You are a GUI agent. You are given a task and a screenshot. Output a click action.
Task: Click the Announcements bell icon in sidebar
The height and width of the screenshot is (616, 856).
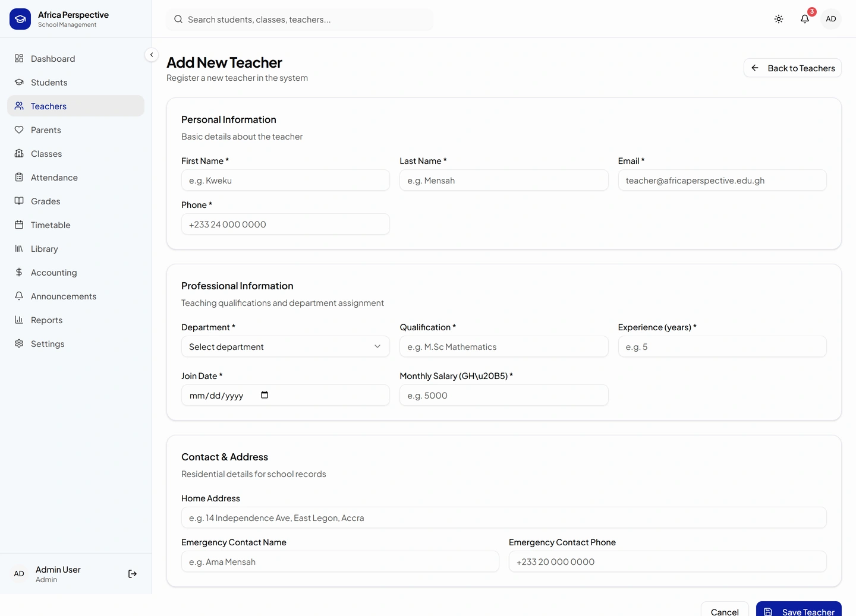point(19,296)
